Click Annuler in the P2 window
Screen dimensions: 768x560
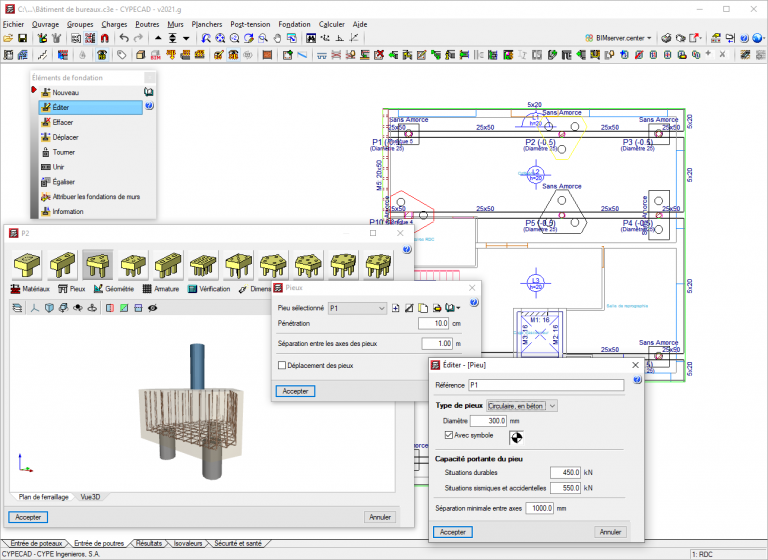coord(379,517)
